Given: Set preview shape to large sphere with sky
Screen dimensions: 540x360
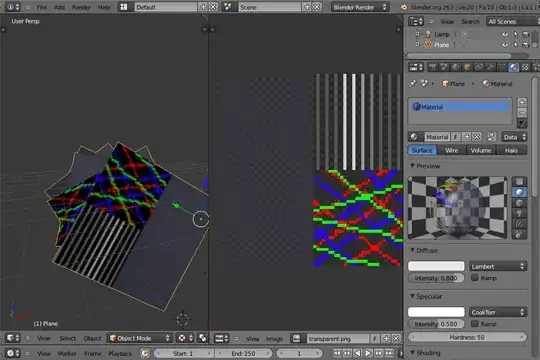Looking at the screenshot, I should pos(519,235).
